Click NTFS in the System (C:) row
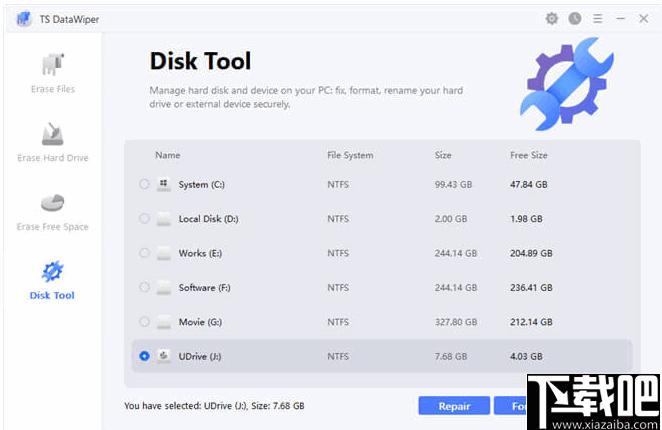 click(338, 185)
